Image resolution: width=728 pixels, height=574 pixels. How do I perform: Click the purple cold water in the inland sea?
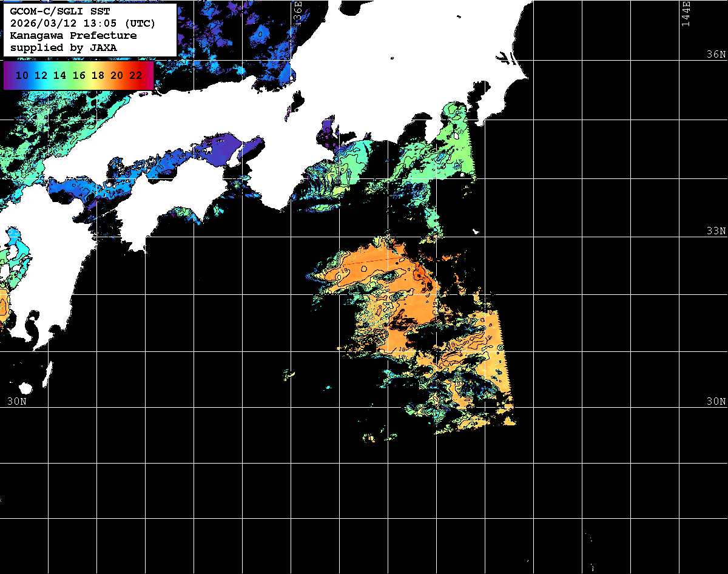(221, 149)
